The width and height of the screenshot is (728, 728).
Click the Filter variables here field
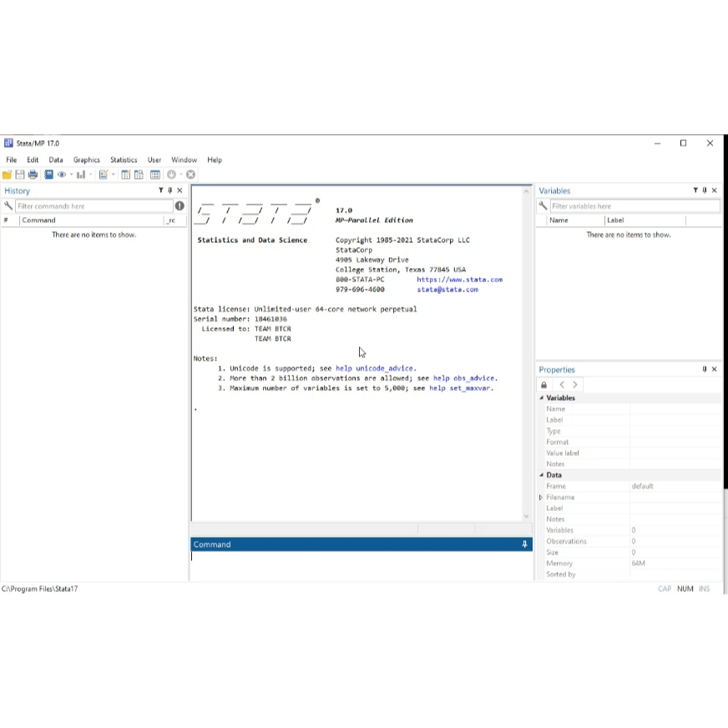click(634, 206)
